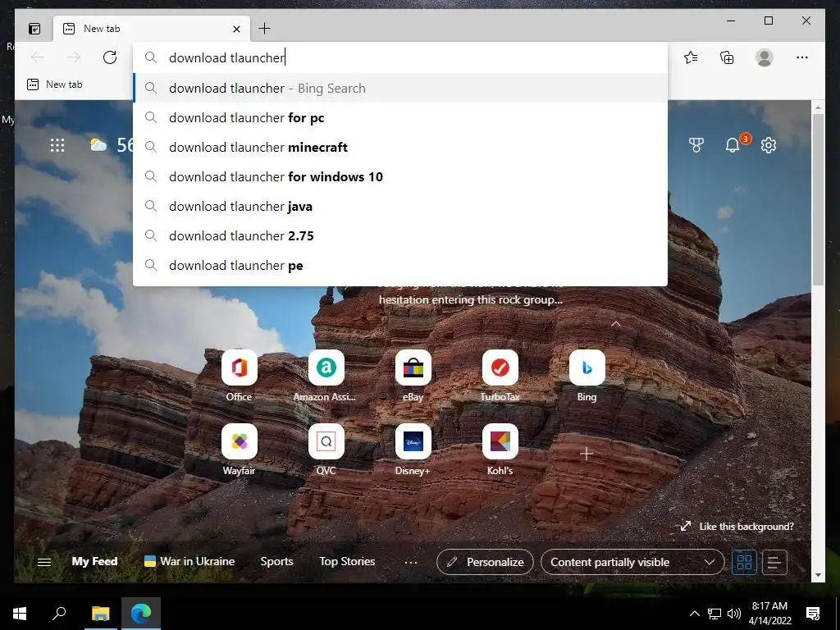840x630 pixels.
Task: Open the feed hamburger menu
Action: 44,562
